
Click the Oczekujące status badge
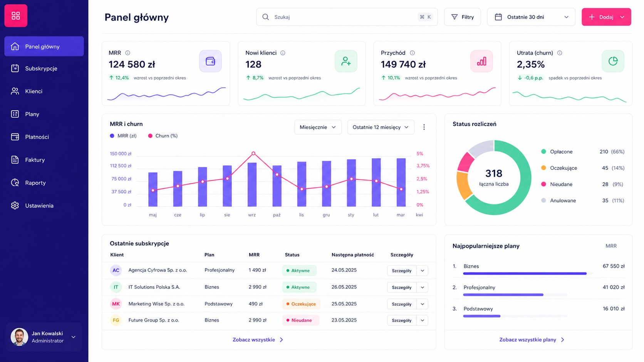tap(301, 304)
